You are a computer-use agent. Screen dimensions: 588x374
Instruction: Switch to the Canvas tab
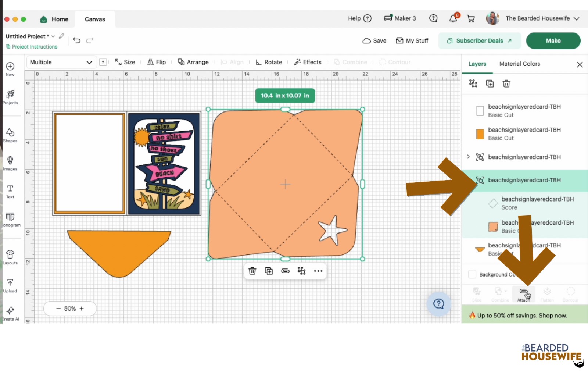(x=95, y=19)
